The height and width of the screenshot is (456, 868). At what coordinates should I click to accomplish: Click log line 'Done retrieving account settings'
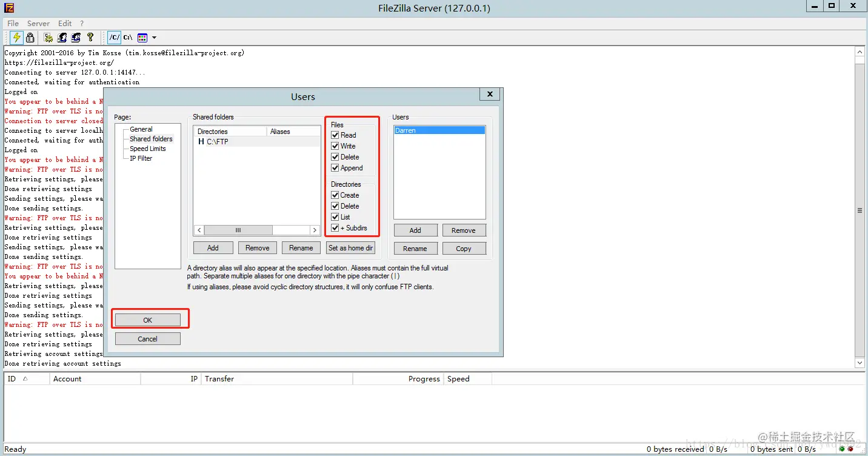pos(63,363)
